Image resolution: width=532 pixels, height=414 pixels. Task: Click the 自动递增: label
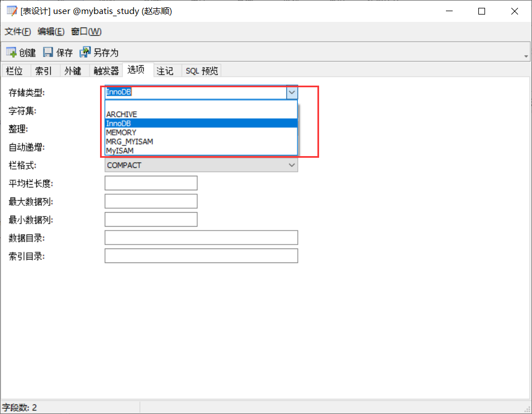[27, 147]
